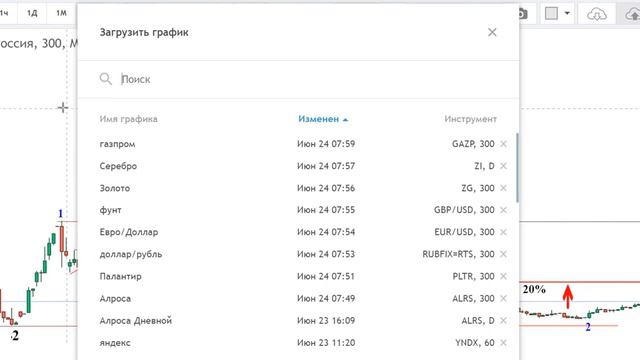The height and width of the screenshot is (360, 640).
Task: Delete the яндекс chart entry
Action: click(503, 342)
